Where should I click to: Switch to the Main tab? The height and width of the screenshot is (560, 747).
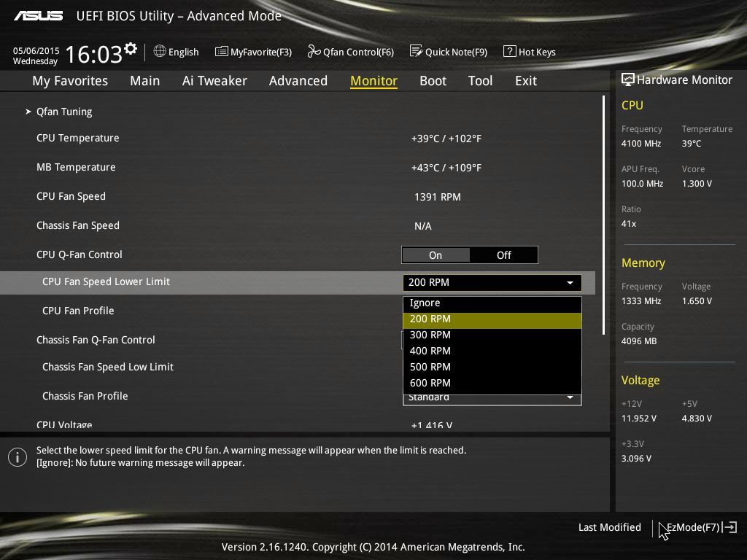(145, 81)
